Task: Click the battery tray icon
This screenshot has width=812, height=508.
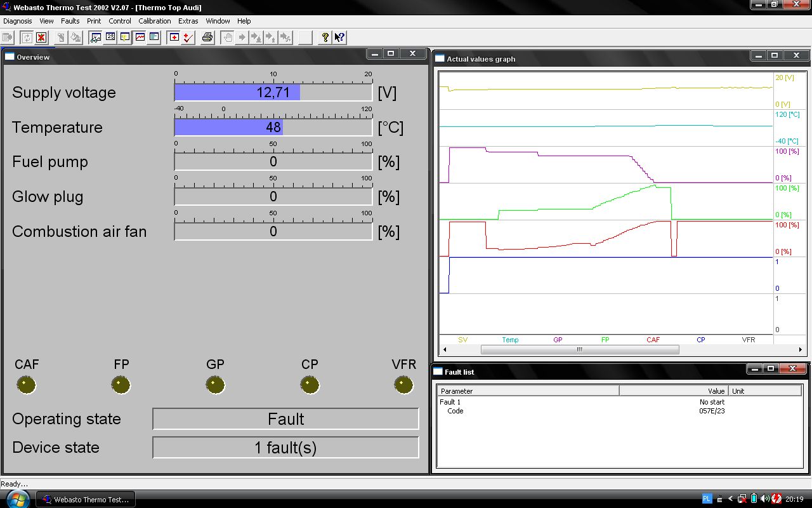Action: tap(753, 499)
